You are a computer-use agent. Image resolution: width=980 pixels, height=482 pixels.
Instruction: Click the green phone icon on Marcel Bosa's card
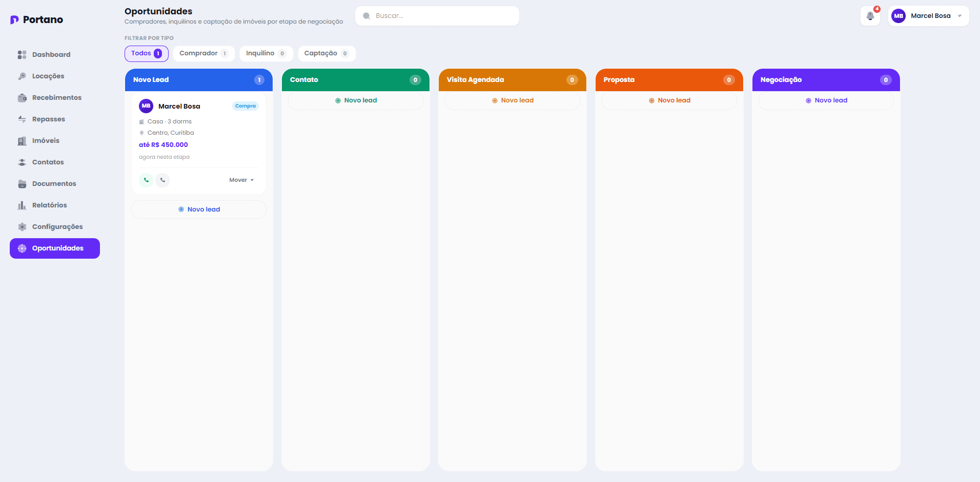pyautogui.click(x=146, y=180)
